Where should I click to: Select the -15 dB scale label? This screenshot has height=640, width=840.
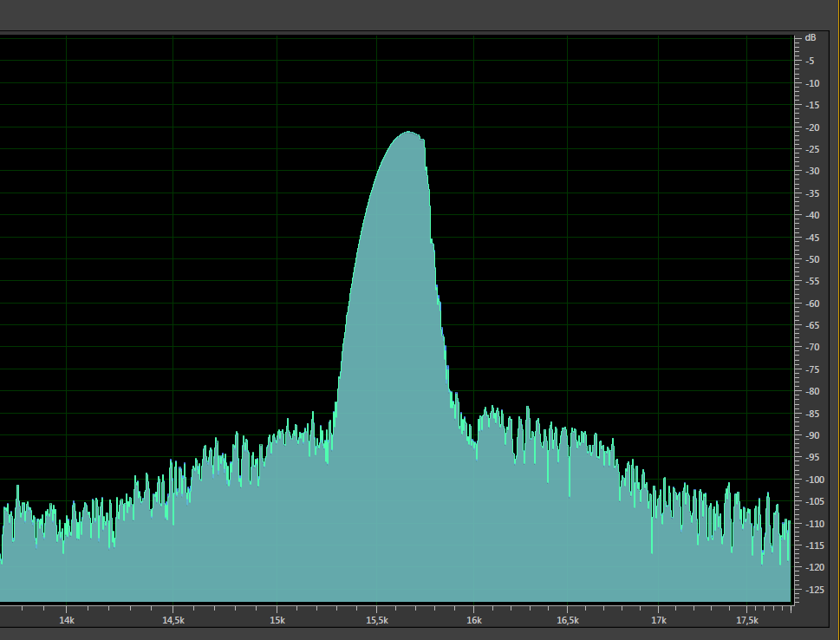(812, 105)
